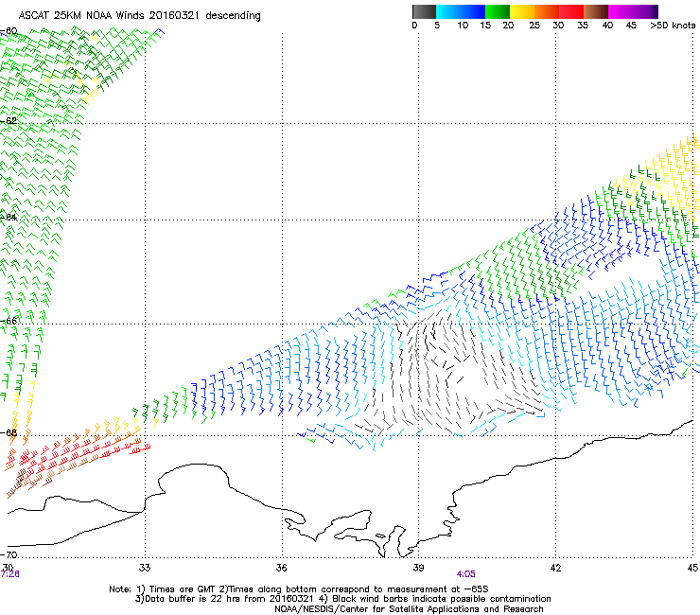Click the '20' label under the color legend
700x615 pixels.
[508, 26]
